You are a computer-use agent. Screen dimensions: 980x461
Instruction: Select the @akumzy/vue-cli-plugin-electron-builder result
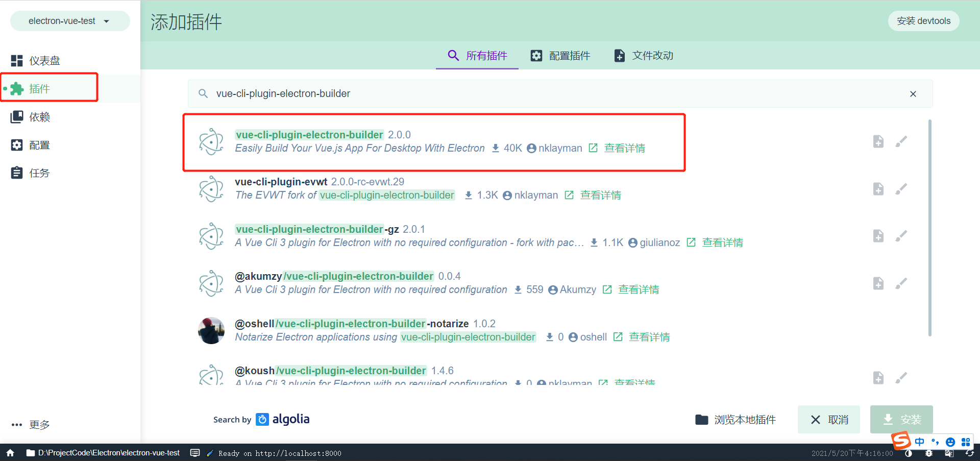point(556,283)
